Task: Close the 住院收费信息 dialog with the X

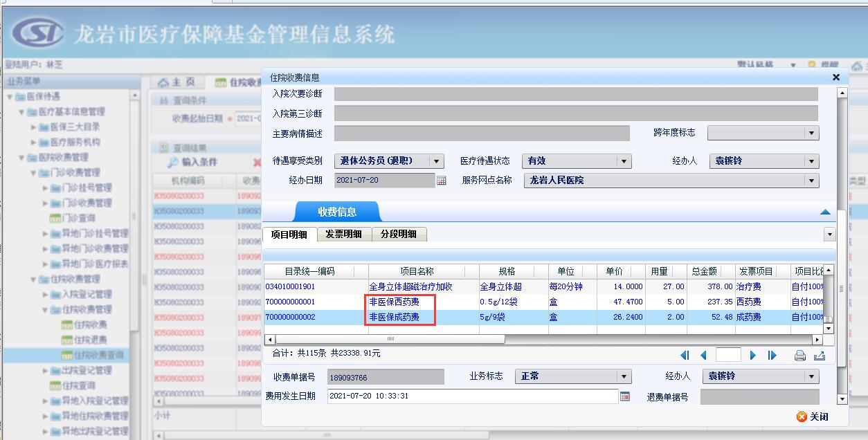Action: (835, 77)
